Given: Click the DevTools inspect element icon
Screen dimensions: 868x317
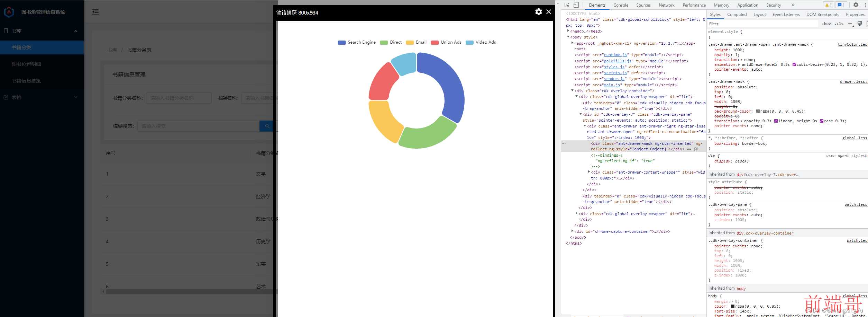Looking at the screenshot, I should click(567, 5).
